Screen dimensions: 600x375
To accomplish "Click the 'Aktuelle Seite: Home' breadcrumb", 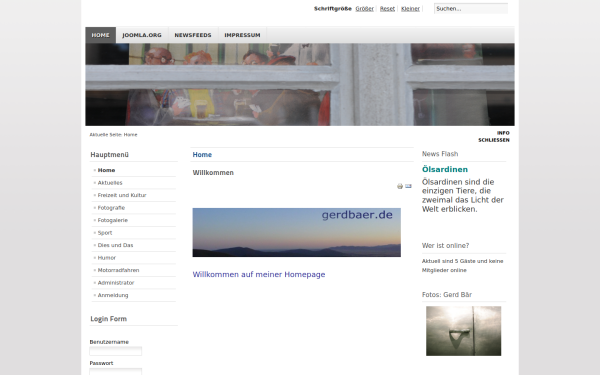I will click(x=113, y=135).
